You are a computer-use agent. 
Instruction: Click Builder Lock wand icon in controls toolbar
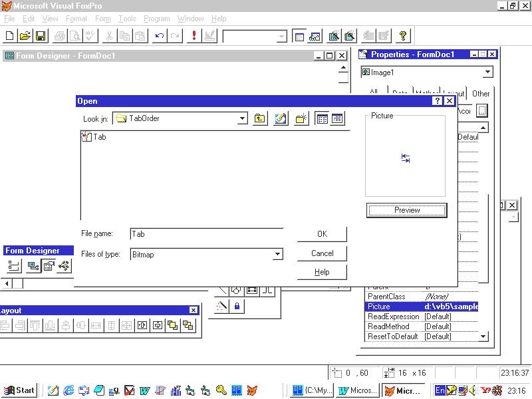click(x=221, y=307)
